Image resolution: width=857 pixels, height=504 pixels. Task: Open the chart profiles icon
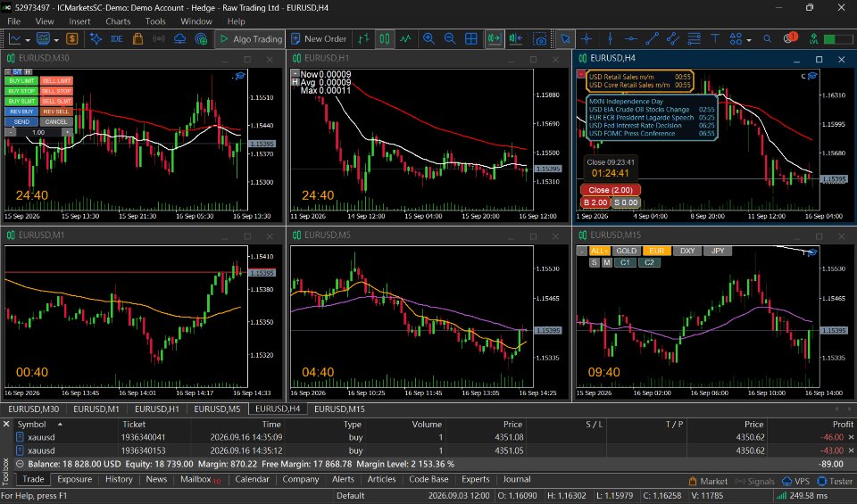[43, 38]
